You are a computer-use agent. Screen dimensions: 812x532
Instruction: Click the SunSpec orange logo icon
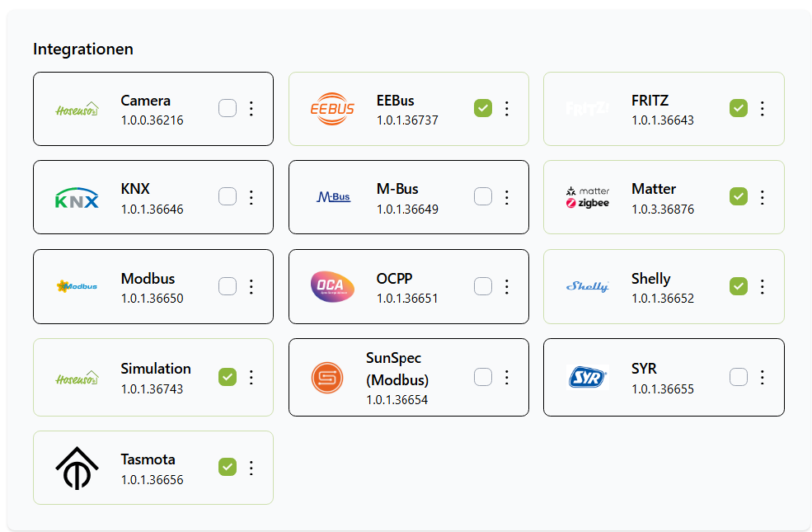(x=327, y=378)
